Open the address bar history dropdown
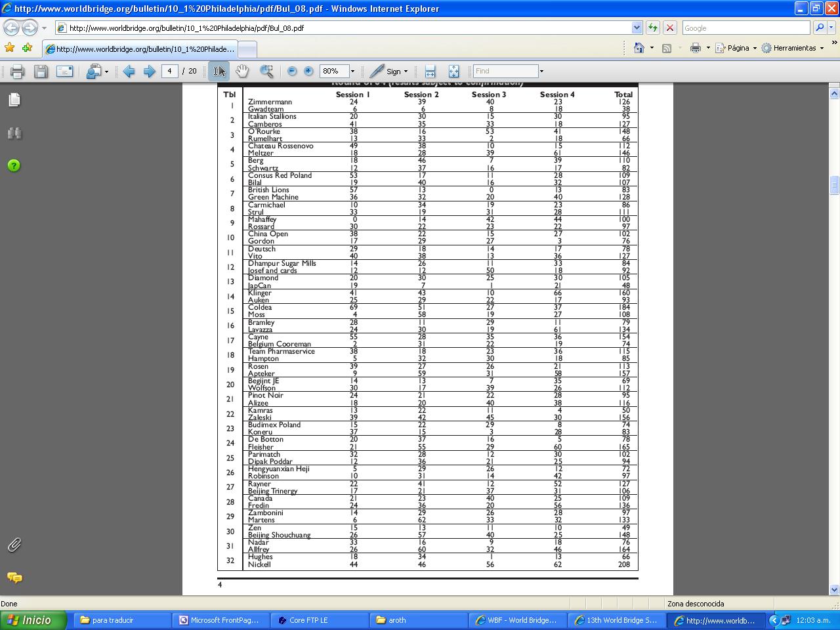840x630 pixels. point(636,28)
